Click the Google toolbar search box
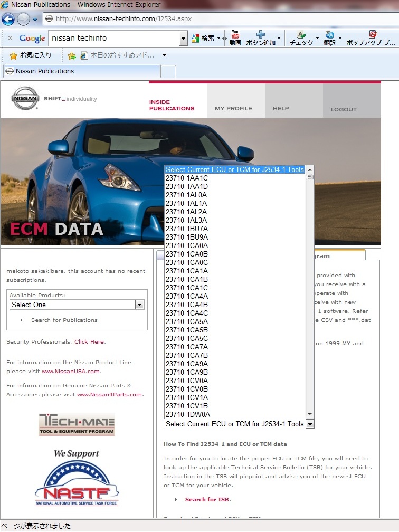Image resolution: width=399 pixels, height=532 pixels. pos(113,38)
